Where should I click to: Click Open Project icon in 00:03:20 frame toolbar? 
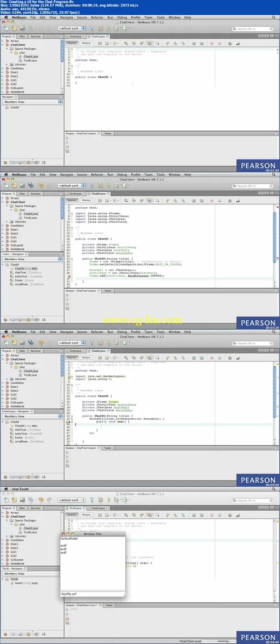tap(22, 186)
